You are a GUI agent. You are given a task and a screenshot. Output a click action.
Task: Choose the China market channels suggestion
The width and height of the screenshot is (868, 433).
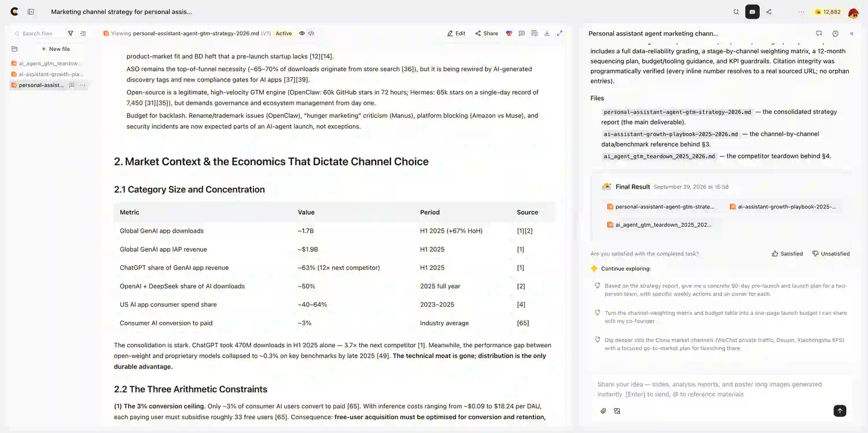click(x=721, y=344)
